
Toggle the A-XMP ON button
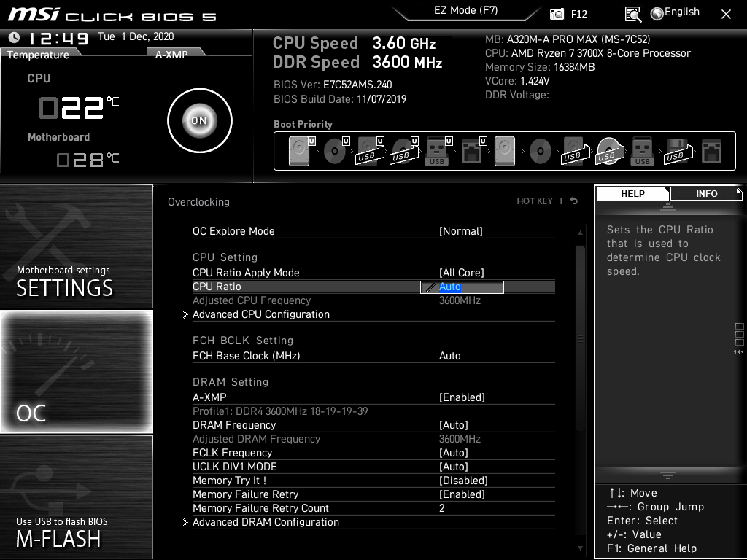pyautogui.click(x=200, y=120)
